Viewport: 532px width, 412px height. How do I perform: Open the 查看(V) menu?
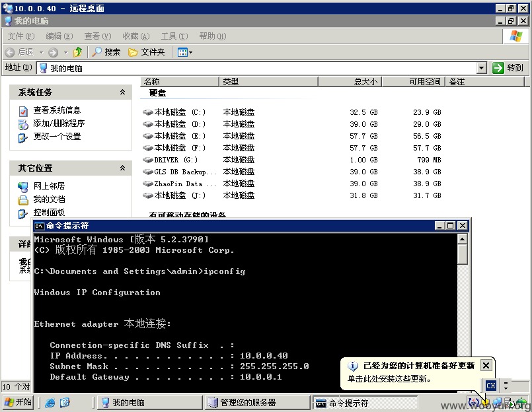98,36
